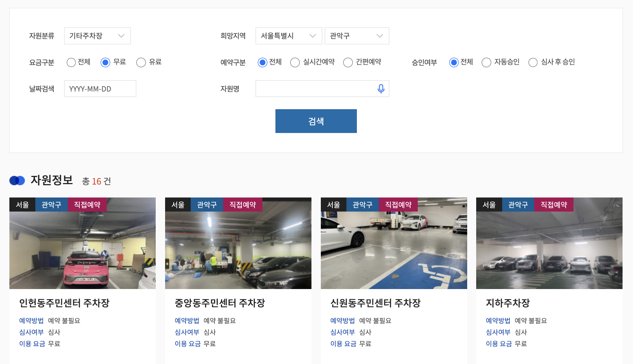Click the microphone icon in 자원명 field
The width and height of the screenshot is (633, 364).
(381, 89)
